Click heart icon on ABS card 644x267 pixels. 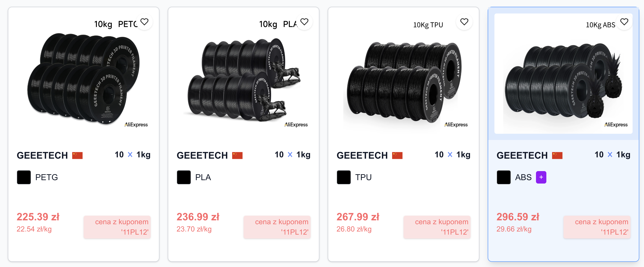624,22
